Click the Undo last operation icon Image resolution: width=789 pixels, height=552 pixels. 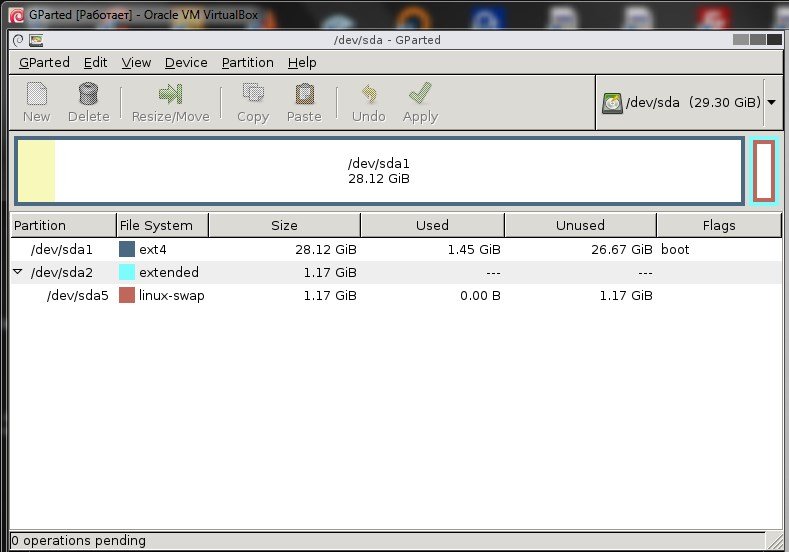click(x=369, y=94)
